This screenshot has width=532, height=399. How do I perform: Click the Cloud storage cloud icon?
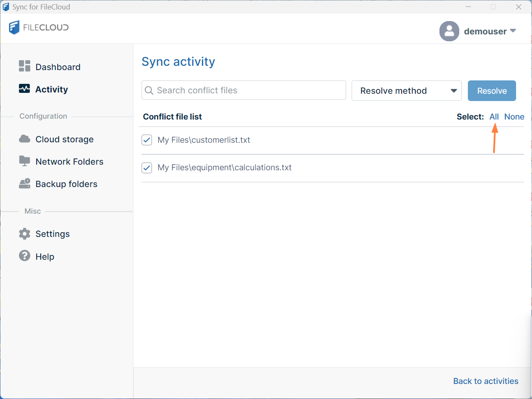click(25, 138)
